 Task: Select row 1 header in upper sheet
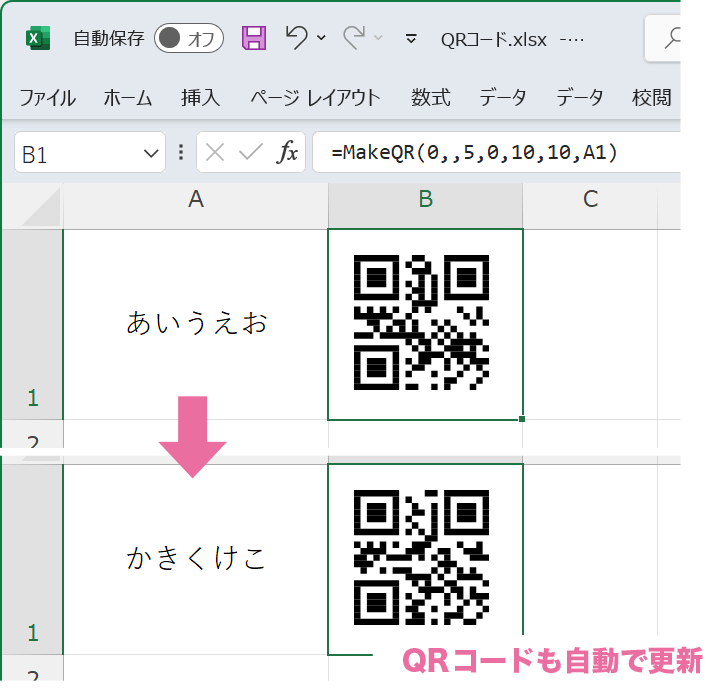click(x=32, y=325)
